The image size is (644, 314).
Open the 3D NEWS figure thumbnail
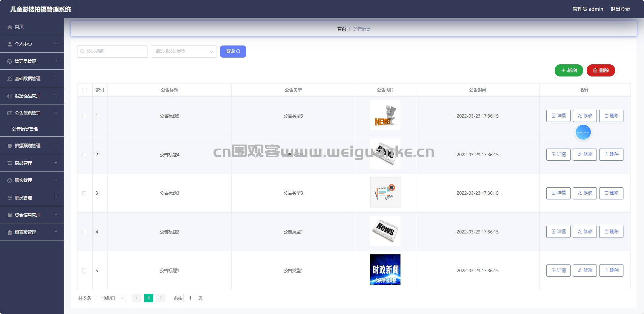pyautogui.click(x=385, y=115)
